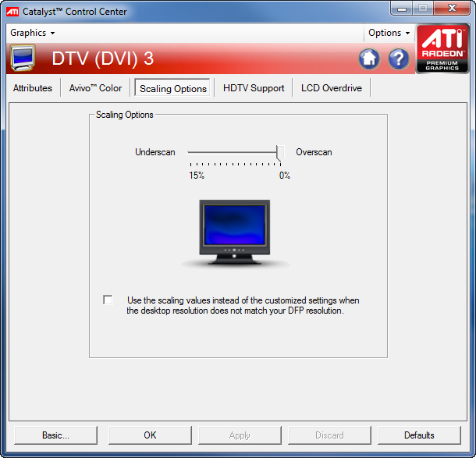Click the underscan/overscan slider thumb
The image size is (476, 458).
click(x=280, y=153)
